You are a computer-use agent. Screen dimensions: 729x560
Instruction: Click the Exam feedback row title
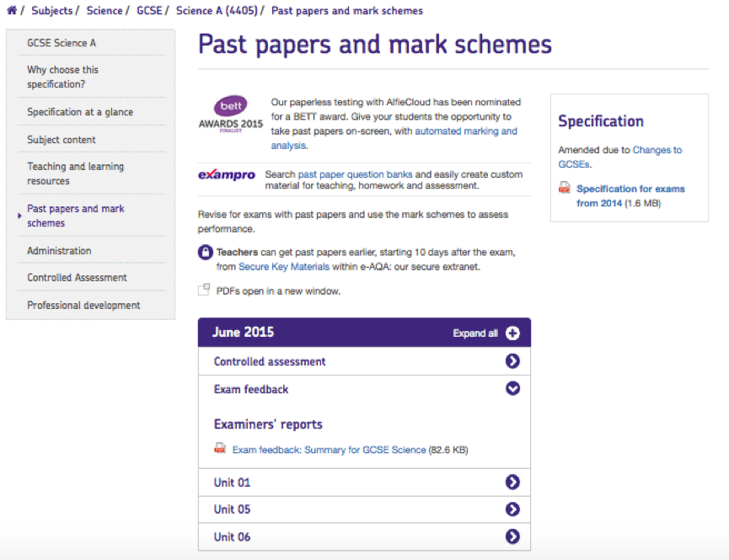[x=251, y=389]
